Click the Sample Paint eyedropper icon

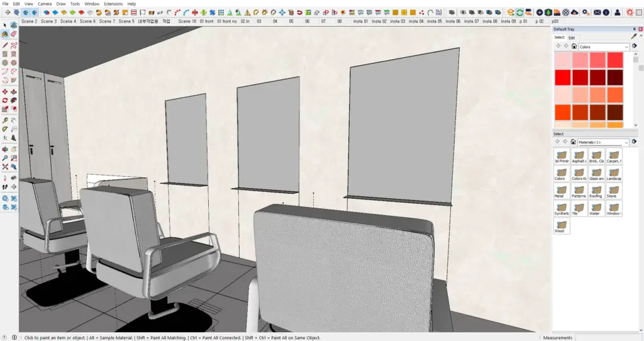[x=634, y=37]
